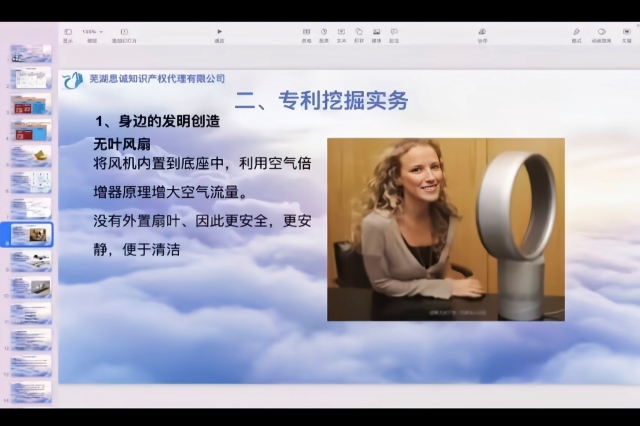The image size is (640, 426).
Task: Select the highlighted current slide thumbnail
Action: pyautogui.click(x=32, y=234)
